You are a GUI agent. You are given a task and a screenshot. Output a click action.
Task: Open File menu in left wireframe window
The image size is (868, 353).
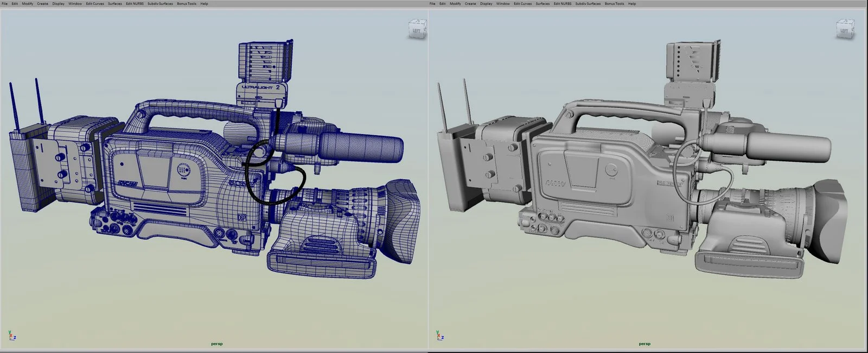pos(4,4)
